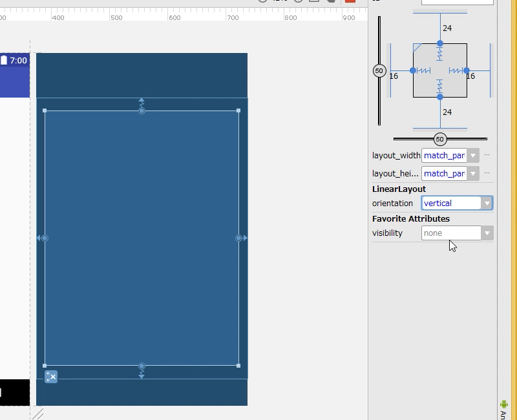Click the LinearLayout section heading

coord(399,189)
